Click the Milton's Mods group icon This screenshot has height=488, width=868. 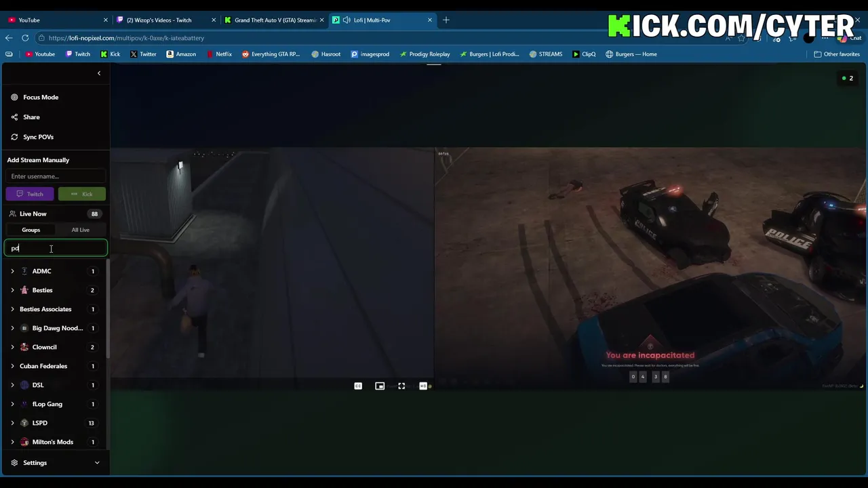(x=24, y=442)
